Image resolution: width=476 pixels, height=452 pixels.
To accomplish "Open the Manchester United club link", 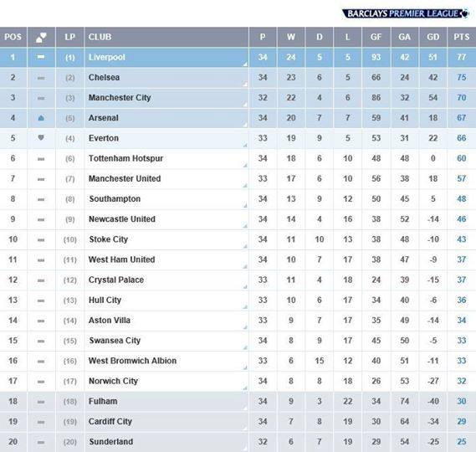I will tap(125, 178).
